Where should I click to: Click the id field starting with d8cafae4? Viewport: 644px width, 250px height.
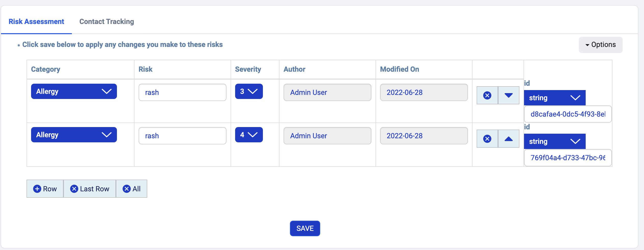pyautogui.click(x=568, y=114)
